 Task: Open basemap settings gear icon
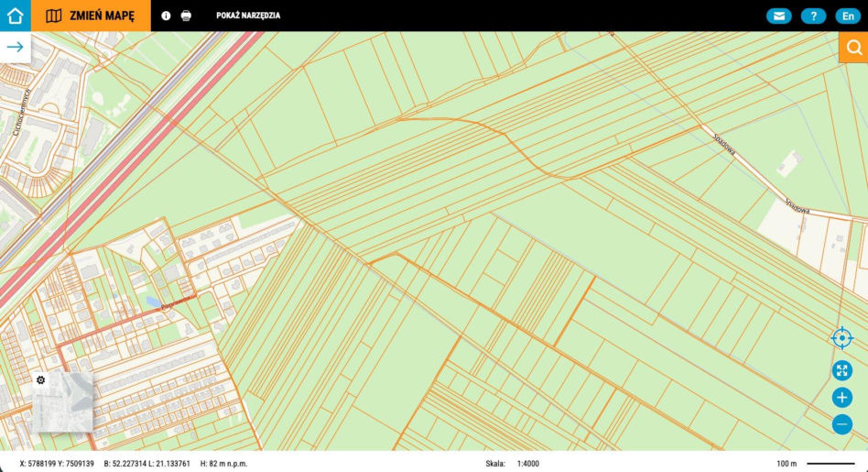tap(40, 380)
